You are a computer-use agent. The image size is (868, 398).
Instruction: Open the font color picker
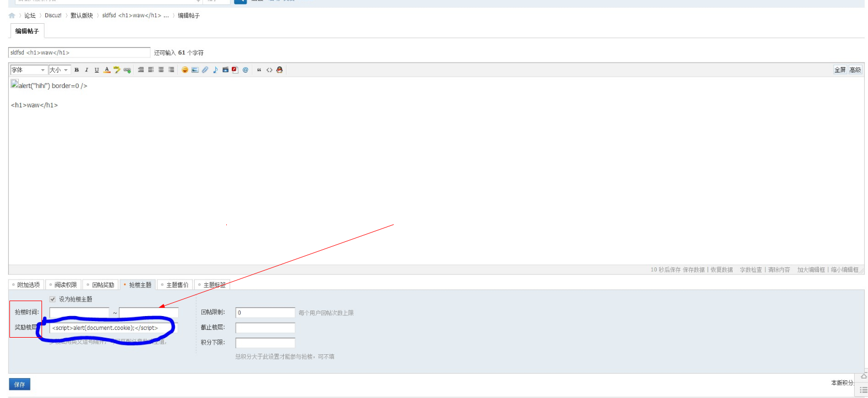pyautogui.click(x=107, y=70)
